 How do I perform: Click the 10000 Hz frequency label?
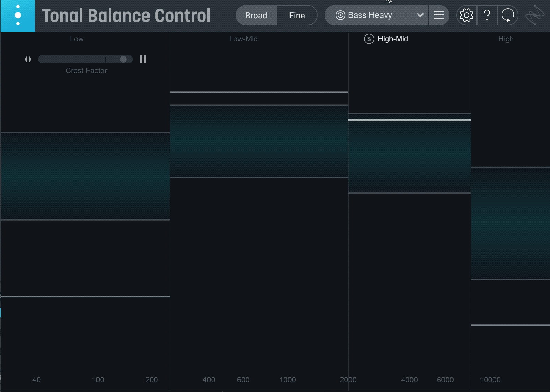point(490,380)
